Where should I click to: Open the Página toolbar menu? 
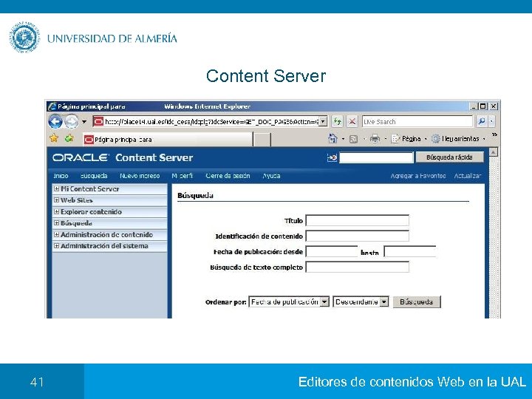click(x=409, y=139)
